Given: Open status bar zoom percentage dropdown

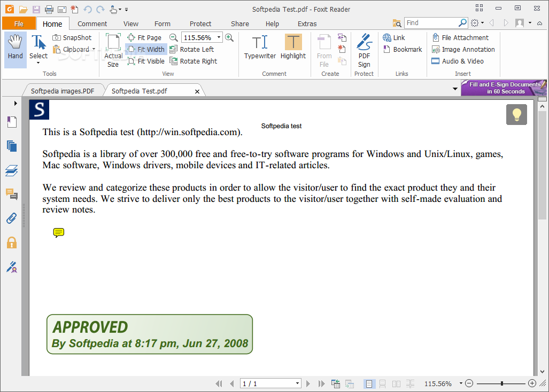Looking at the screenshot, I should pos(461,383).
